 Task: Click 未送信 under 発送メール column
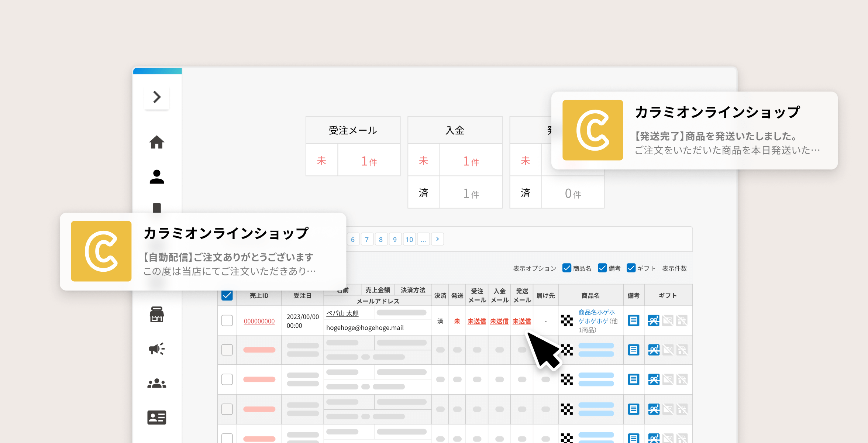[x=522, y=321]
